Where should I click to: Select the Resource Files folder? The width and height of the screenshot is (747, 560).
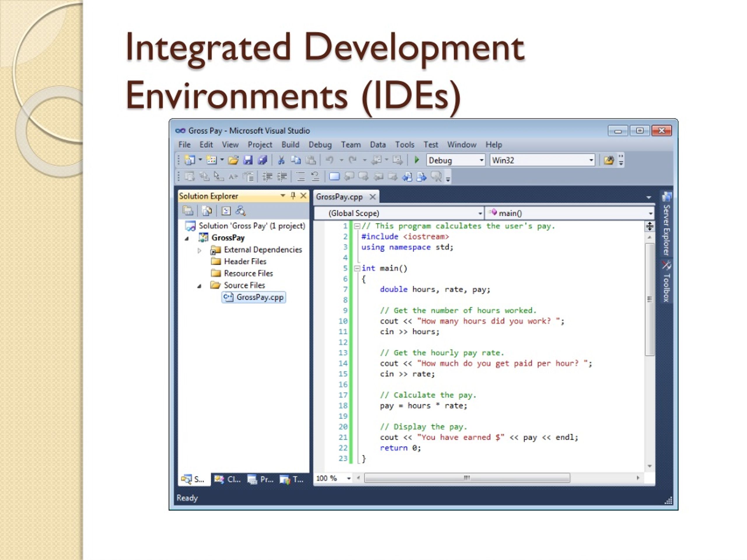coord(242,273)
